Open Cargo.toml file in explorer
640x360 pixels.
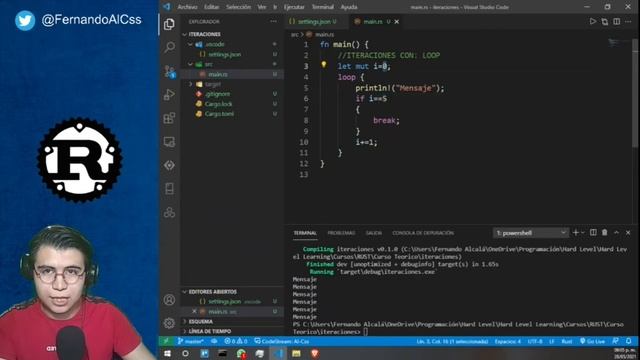pos(219,114)
